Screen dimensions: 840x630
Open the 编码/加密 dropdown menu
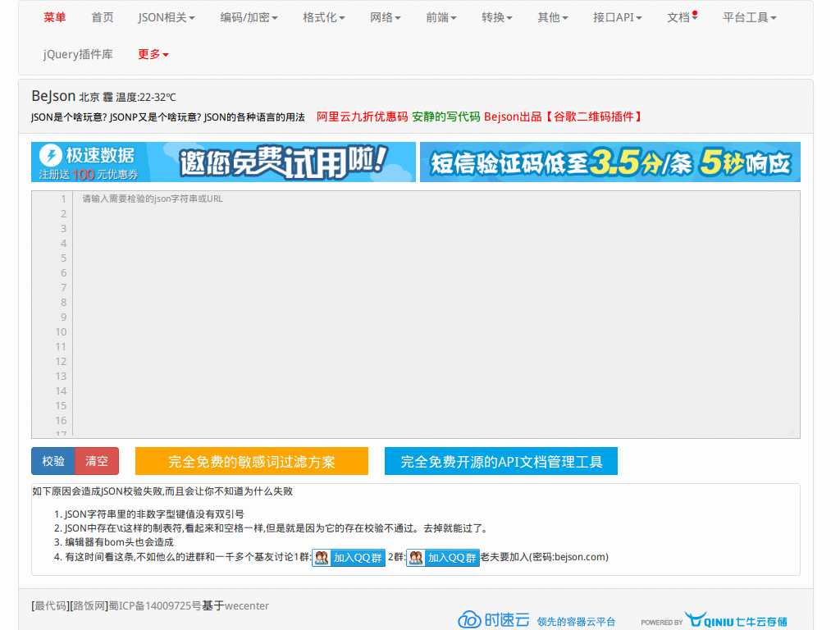249,18
